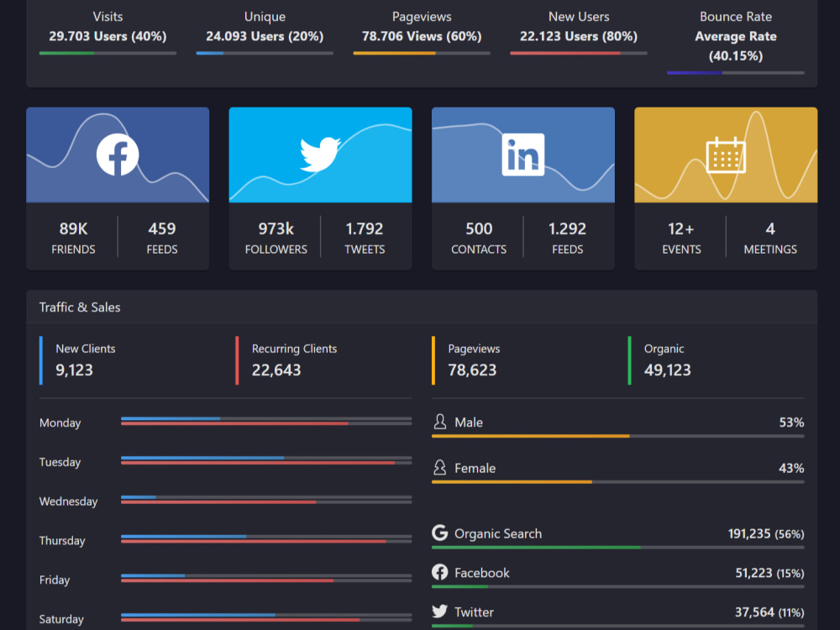Click the '973k' followers value

click(276, 228)
